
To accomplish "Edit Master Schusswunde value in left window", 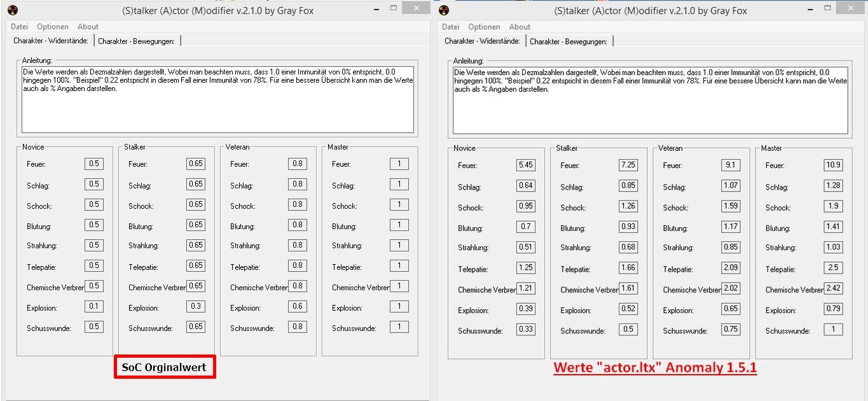I will (399, 327).
